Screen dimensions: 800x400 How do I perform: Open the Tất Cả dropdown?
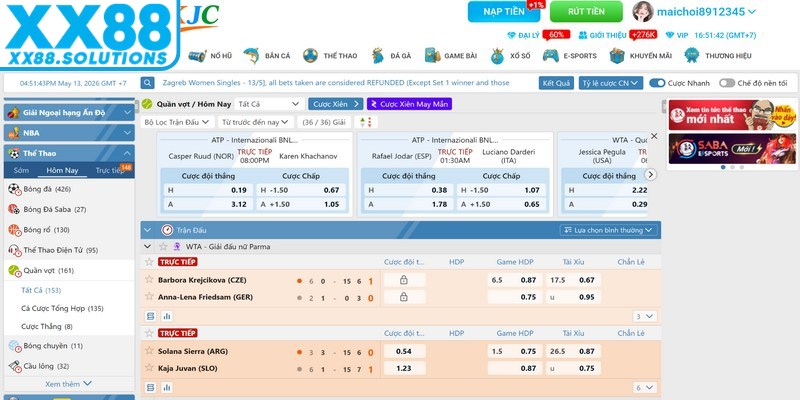point(269,104)
